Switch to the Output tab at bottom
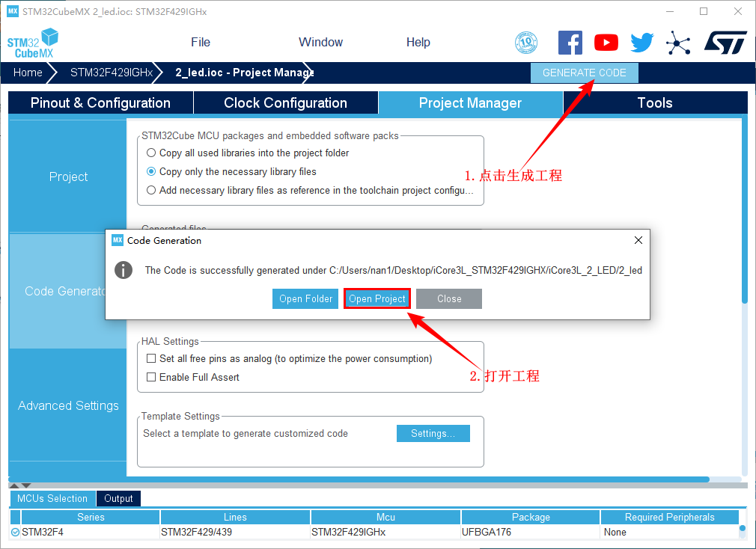 coord(118,499)
